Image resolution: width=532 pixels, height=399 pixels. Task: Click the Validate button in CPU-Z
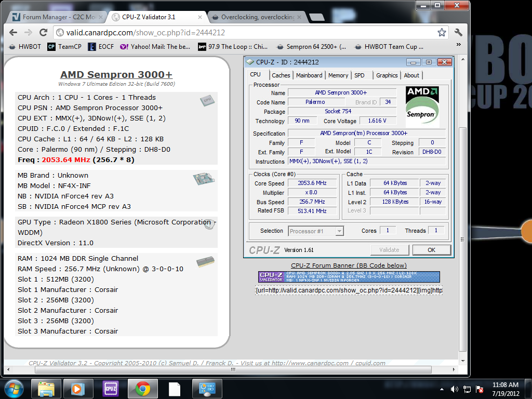click(390, 250)
